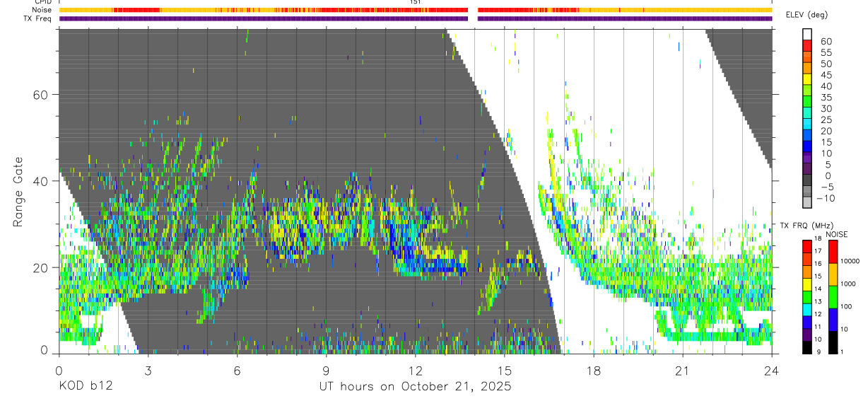The image size is (868, 401).
Task: Click the "30" value on ELEV scale
Action: pyautogui.click(x=826, y=108)
